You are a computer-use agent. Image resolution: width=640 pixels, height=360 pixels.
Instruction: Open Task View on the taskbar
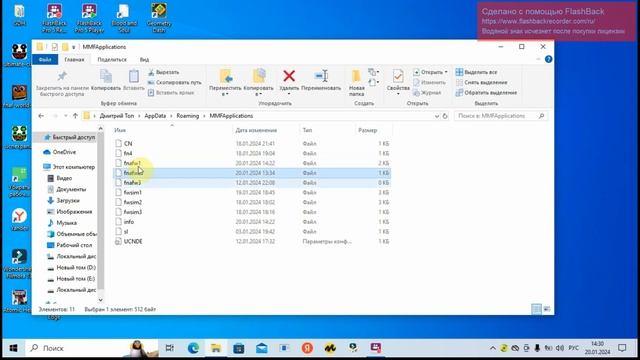(x=169, y=348)
